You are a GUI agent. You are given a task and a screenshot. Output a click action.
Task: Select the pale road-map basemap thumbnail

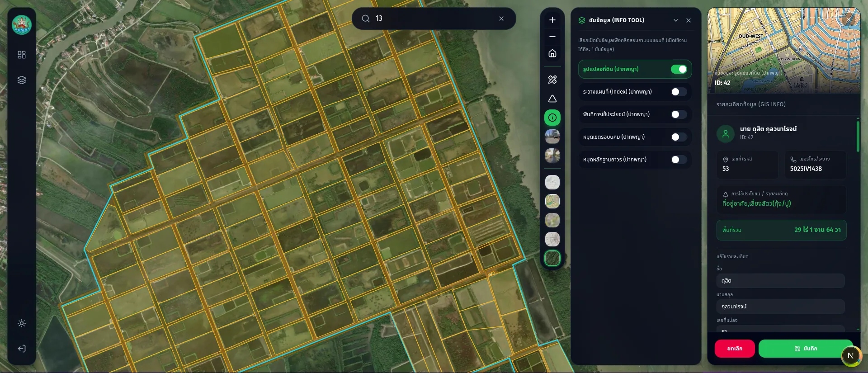552,239
